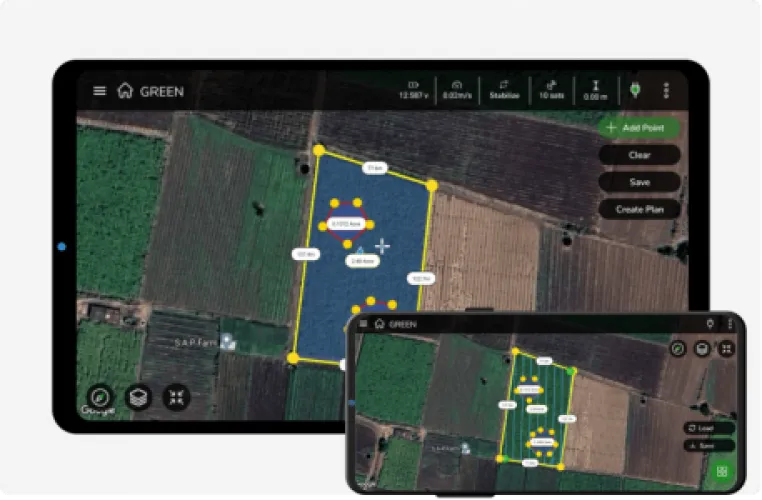Tap the compass icon on the tablet map

tap(99, 396)
